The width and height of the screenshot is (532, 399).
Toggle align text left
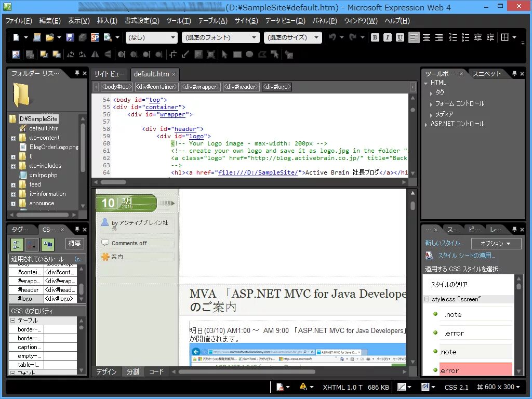pyautogui.click(x=414, y=37)
